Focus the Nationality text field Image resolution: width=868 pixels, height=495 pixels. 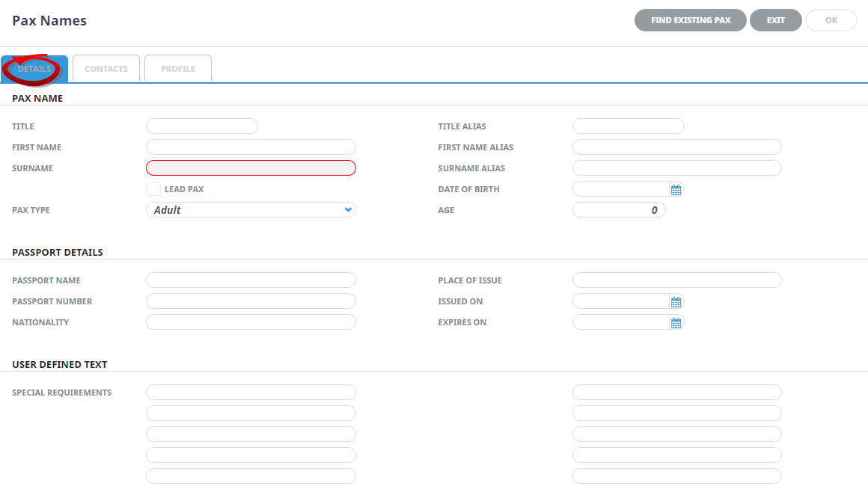[251, 322]
